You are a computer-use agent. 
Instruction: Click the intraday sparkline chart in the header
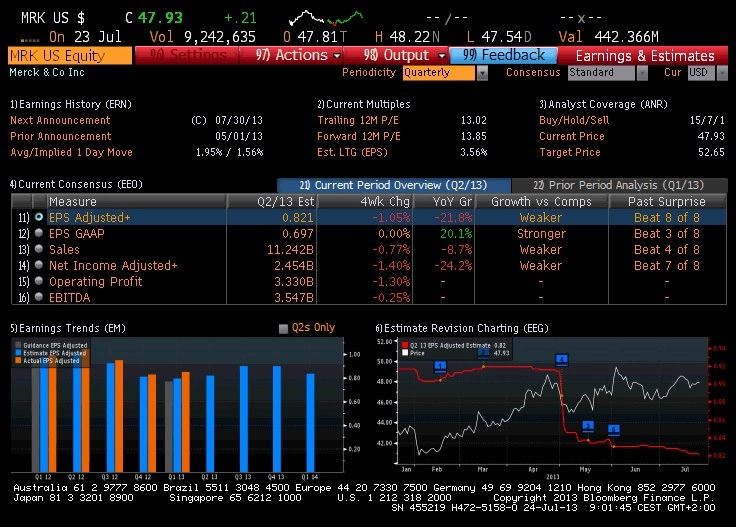(326, 18)
